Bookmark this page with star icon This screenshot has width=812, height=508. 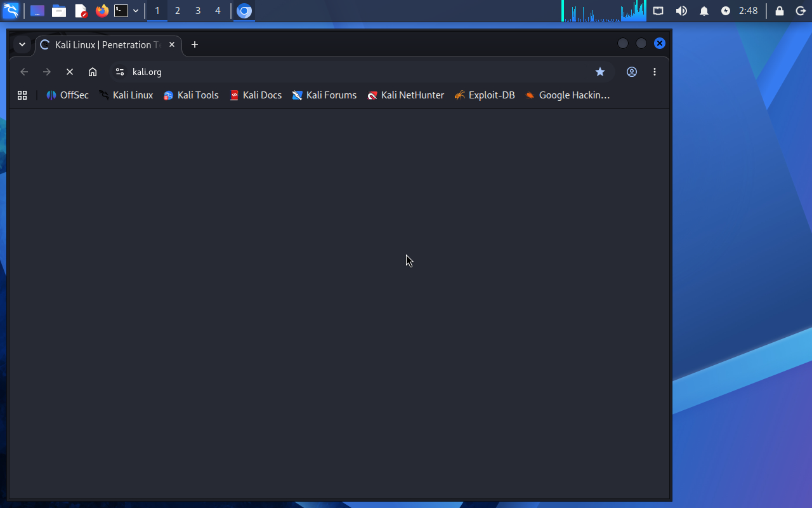click(x=600, y=72)
